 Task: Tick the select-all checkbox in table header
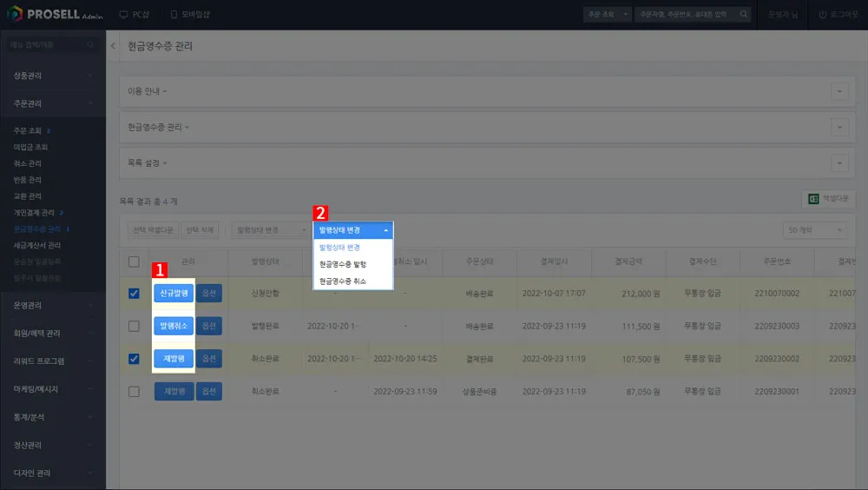click(x=134, y=262)
